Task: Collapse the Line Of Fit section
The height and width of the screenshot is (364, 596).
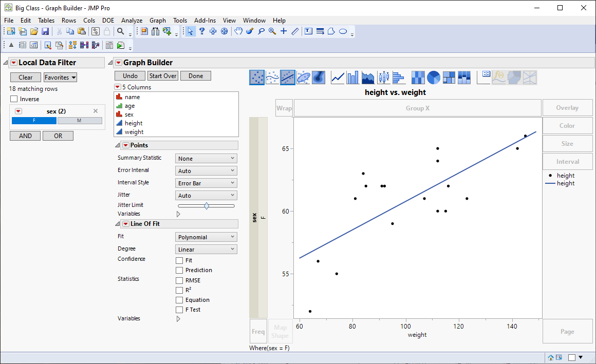Action: [x=117, y=224]
